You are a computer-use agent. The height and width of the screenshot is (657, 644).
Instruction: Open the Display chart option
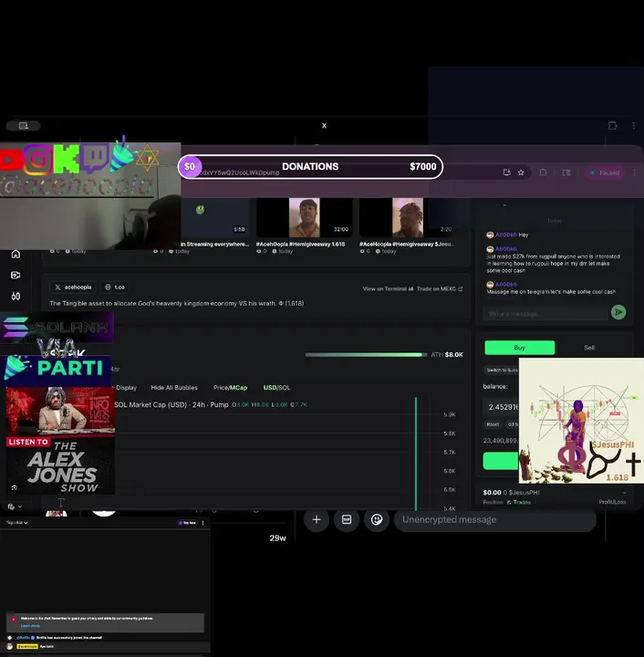pyautogui.click(x=126, y=388)
